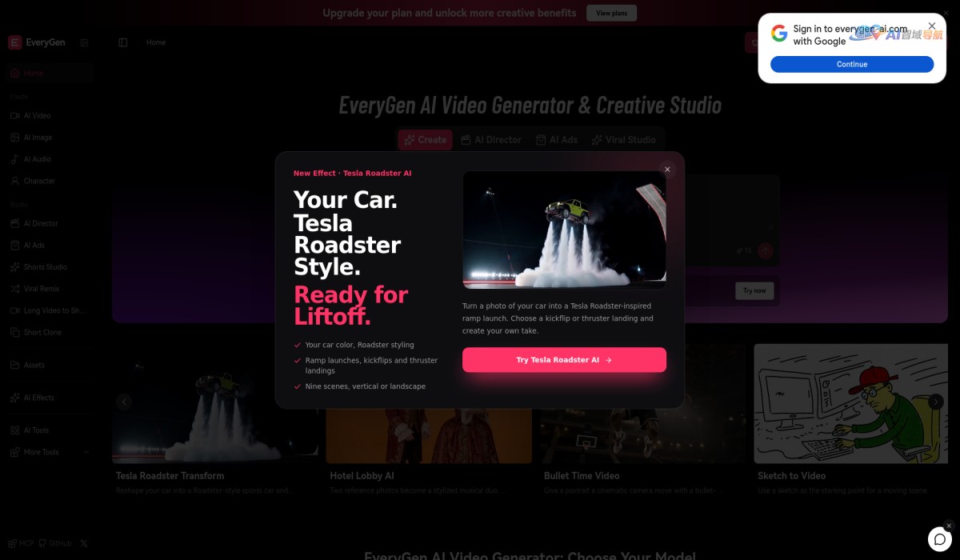Viewport: 960px width, 560px height.
Task: Open the chat support bubble icon
Action: 938,538
